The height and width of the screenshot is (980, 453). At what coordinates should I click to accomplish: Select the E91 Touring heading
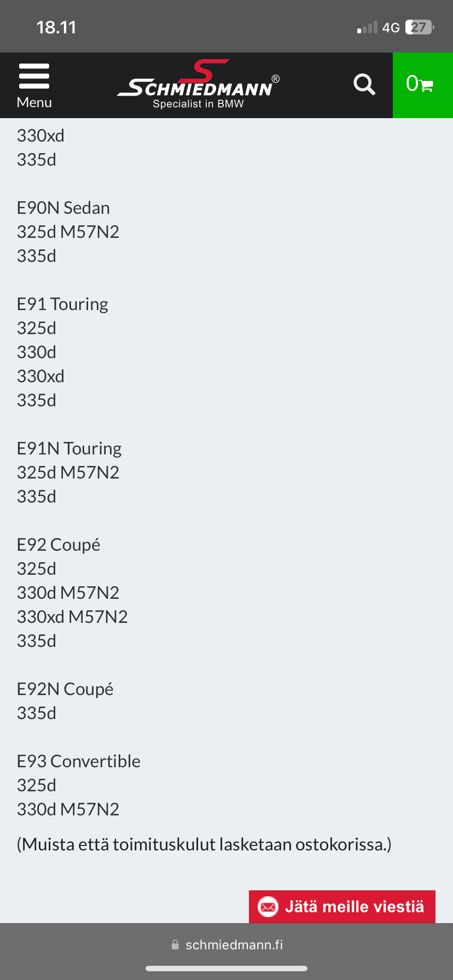pyautogui.click(x=62, y=304)
